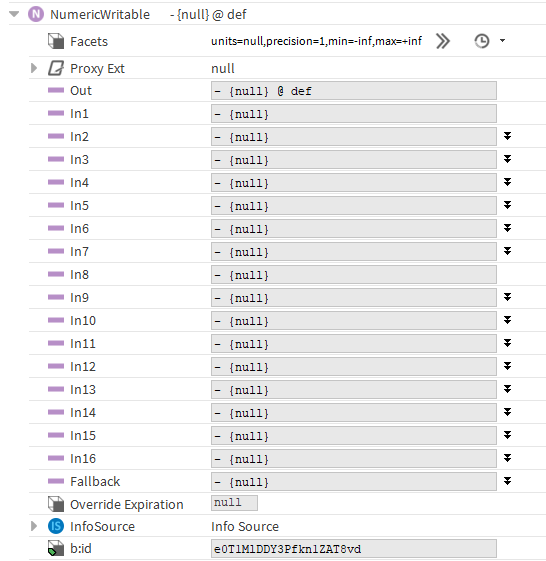Expand the In2 row double-arrow
The image size is (546, 561).
[507, 136]
